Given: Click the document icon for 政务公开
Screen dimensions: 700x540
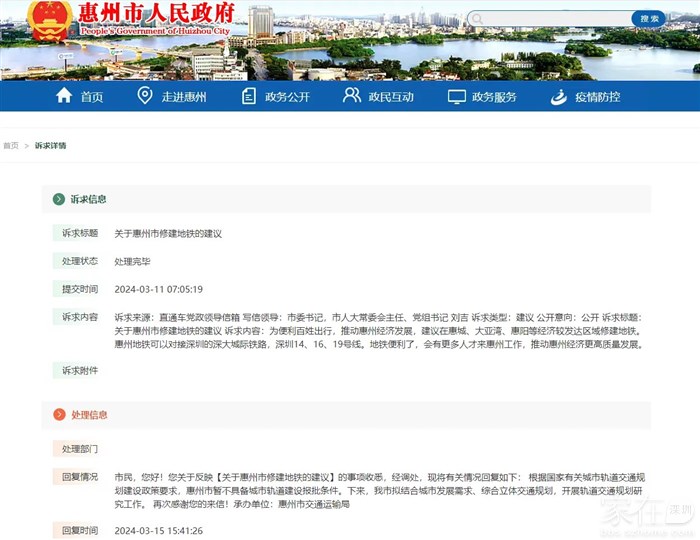Looking at the screenshot, I should [x=249, y=96].
